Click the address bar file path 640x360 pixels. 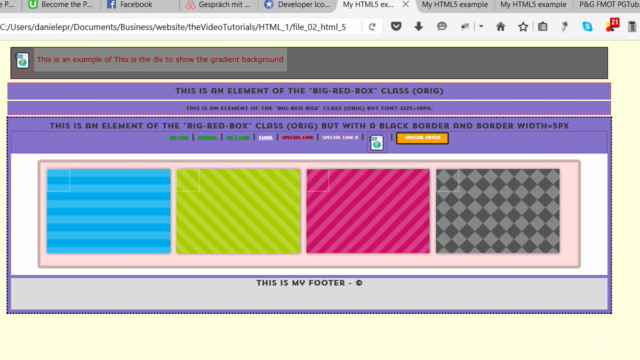(x=173, y=27)
